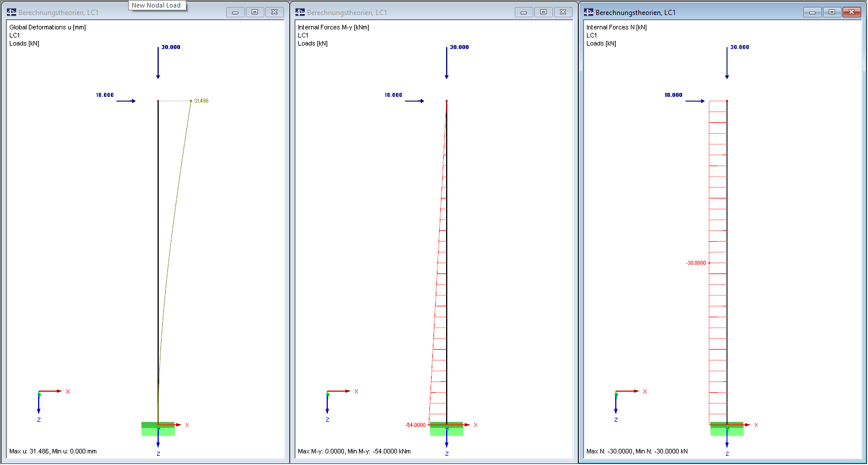Click 18.000 load label in right window
Image resolution: width=868 pixels, height=465 pixels.
[674, 95]
